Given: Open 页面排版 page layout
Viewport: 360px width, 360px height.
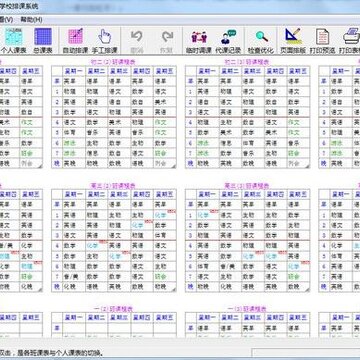Looking at the screenshot, I should [293, 41].
